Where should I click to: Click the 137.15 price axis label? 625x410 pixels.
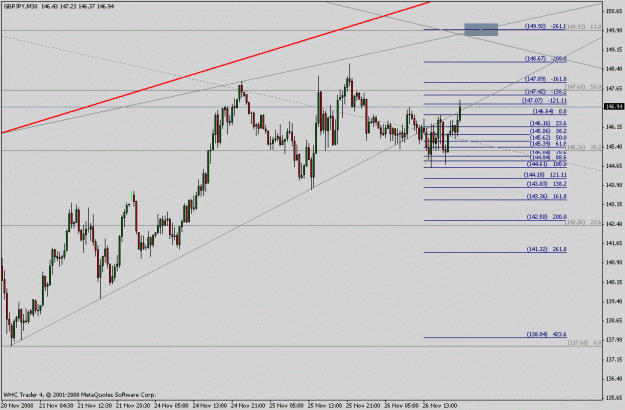click(x=614, y=359)
